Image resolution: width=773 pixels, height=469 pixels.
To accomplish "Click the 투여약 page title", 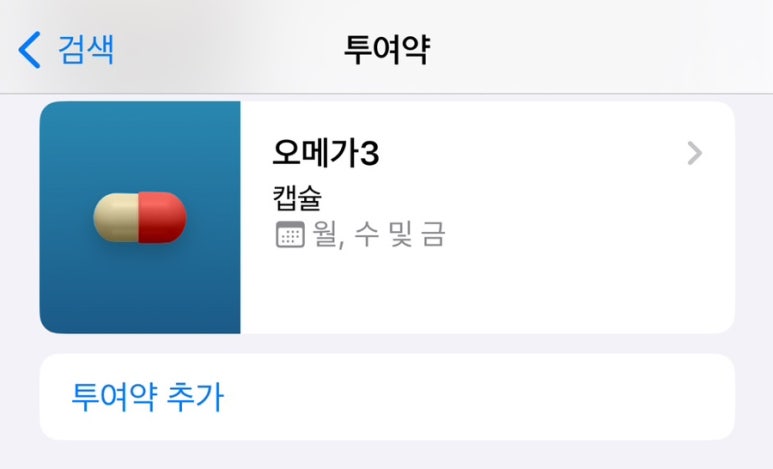I will point(387,49).
